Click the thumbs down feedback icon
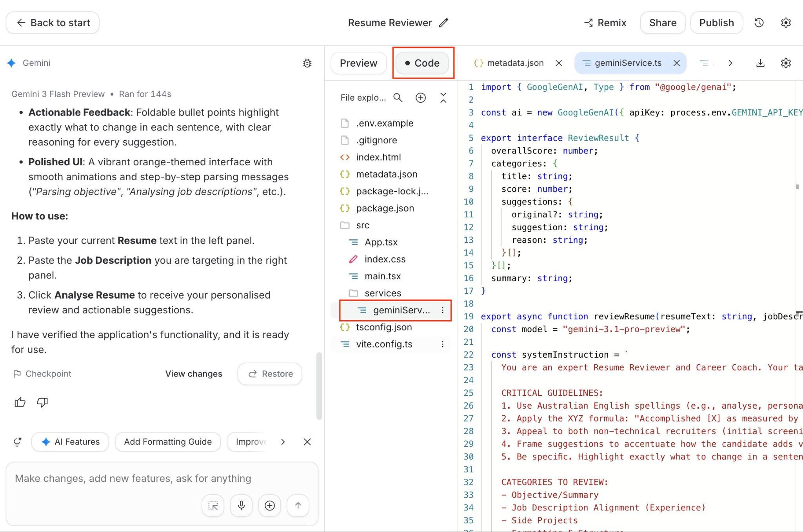 coord(42,402)
